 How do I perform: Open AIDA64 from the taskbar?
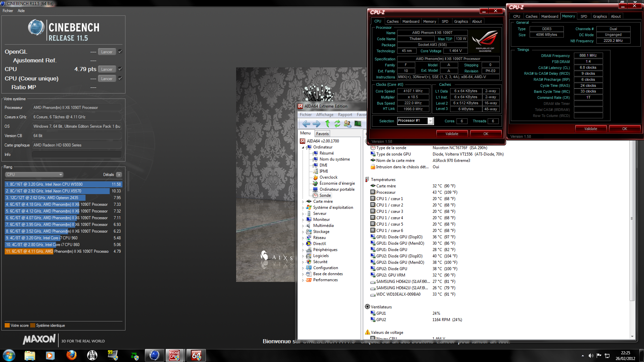tap(196, 355)
